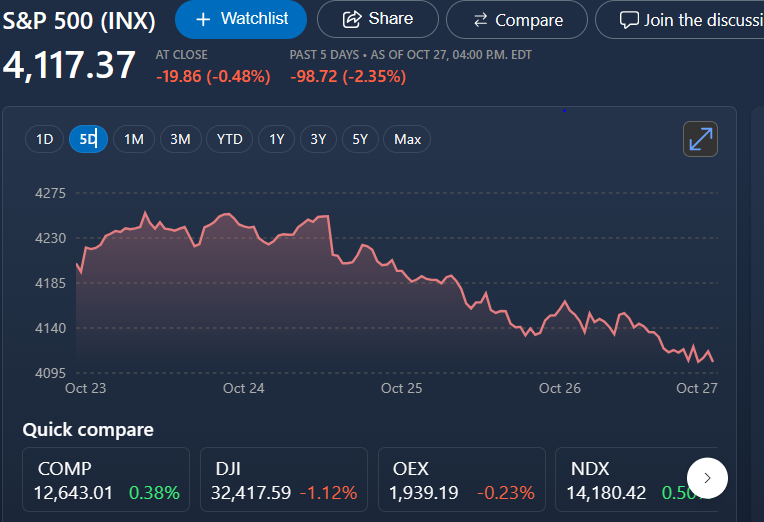Click the plus icon on Watchlist
The image size is (764, 522).
(x=203, y=19)
